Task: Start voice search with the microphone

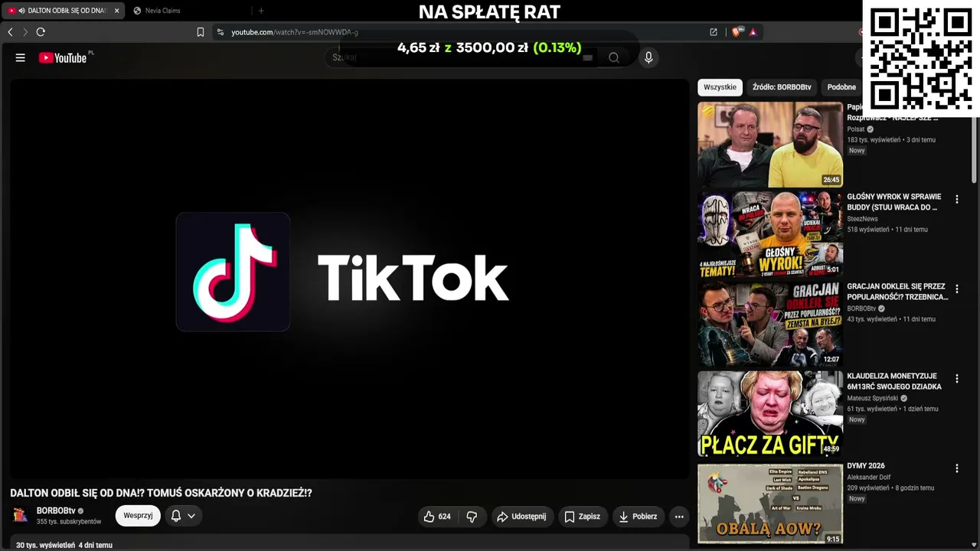Action: click(648, 57)
